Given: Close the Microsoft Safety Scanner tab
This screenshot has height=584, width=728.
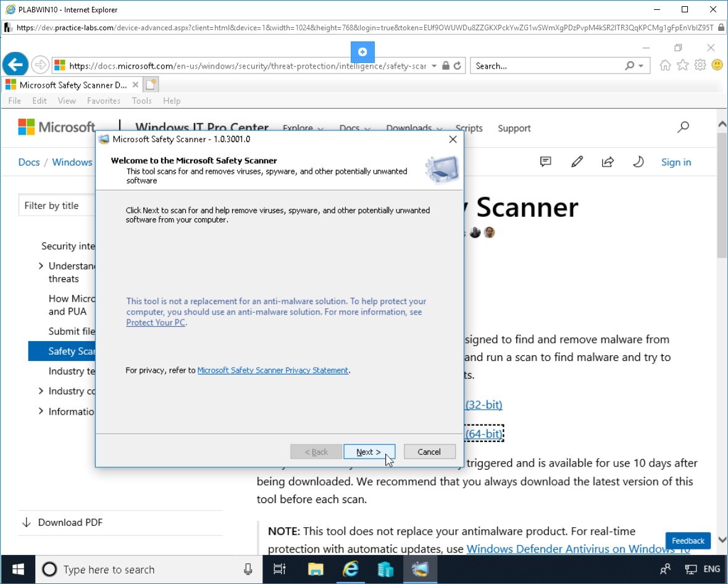Looking at the screenshot, I should 135,85.
